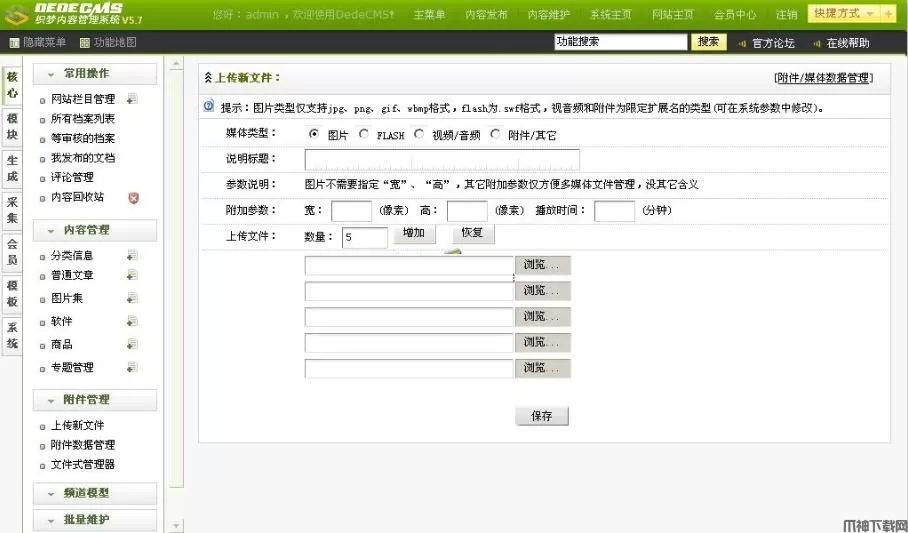The width and height of the screenshot is (908, 533).
Task: Select the 图片 media type radio
Action: 314,134
